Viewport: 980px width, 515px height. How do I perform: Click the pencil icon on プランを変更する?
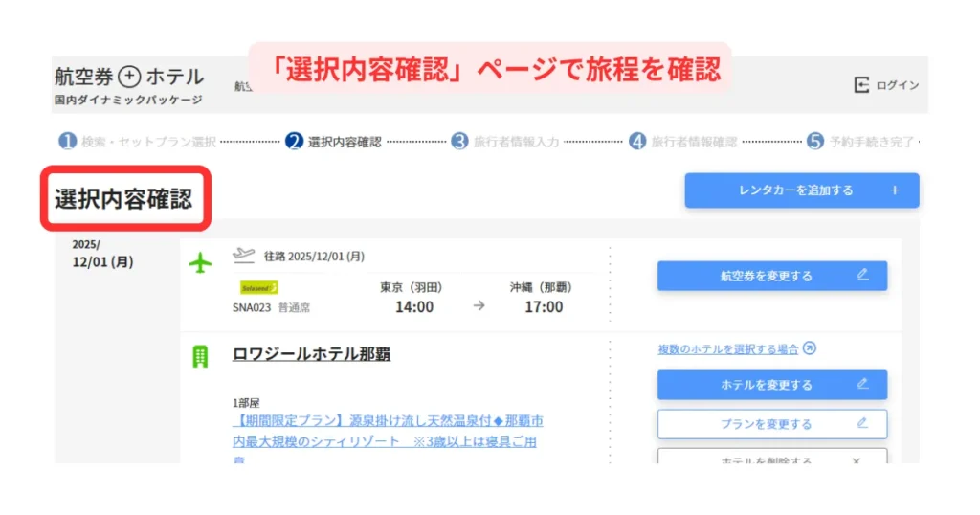[862, 422]
